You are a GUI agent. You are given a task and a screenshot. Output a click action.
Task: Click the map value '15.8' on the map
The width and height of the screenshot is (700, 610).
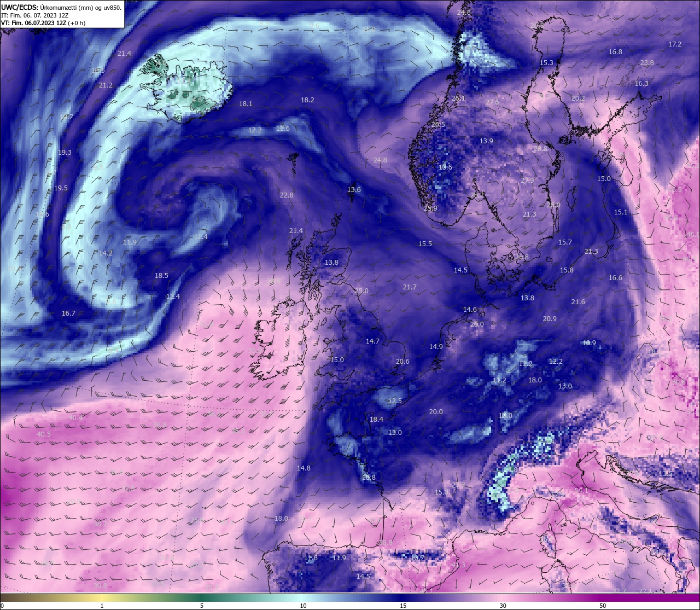pyautogui.click(x=567, y=270)
